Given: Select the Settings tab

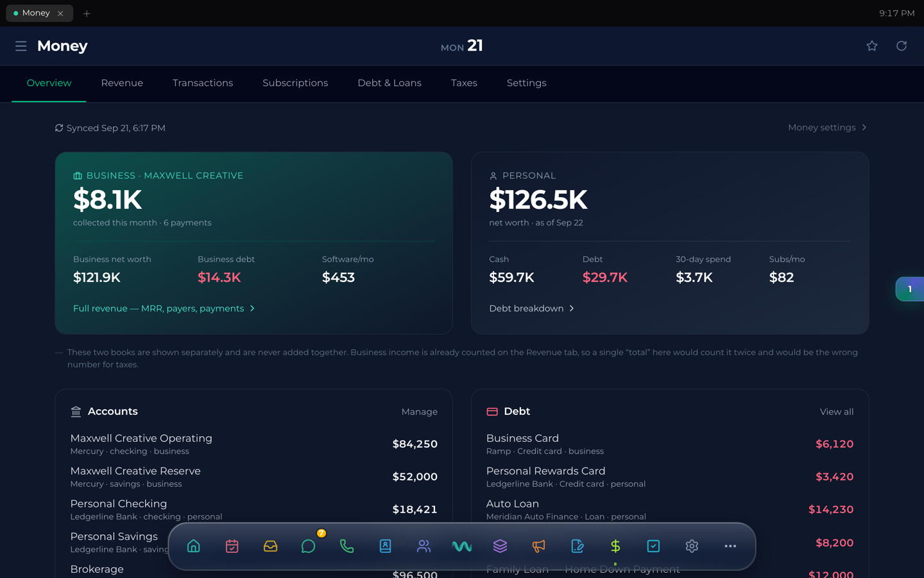Looking at the screenshot, I should [x=527, y=83].
